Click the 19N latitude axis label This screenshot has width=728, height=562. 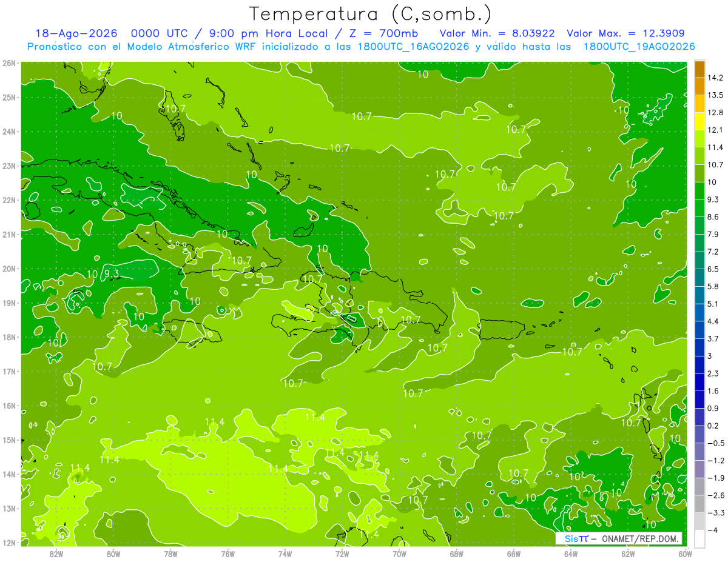(10, 303)
